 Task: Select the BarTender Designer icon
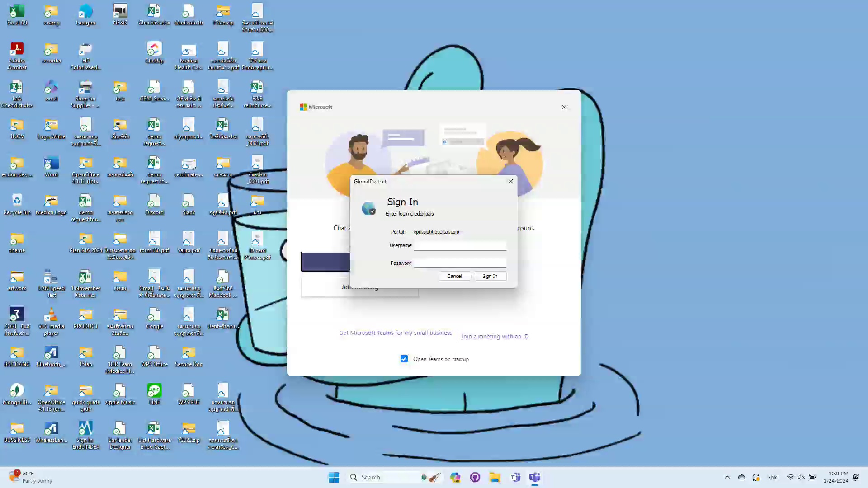tap(120, 436)
